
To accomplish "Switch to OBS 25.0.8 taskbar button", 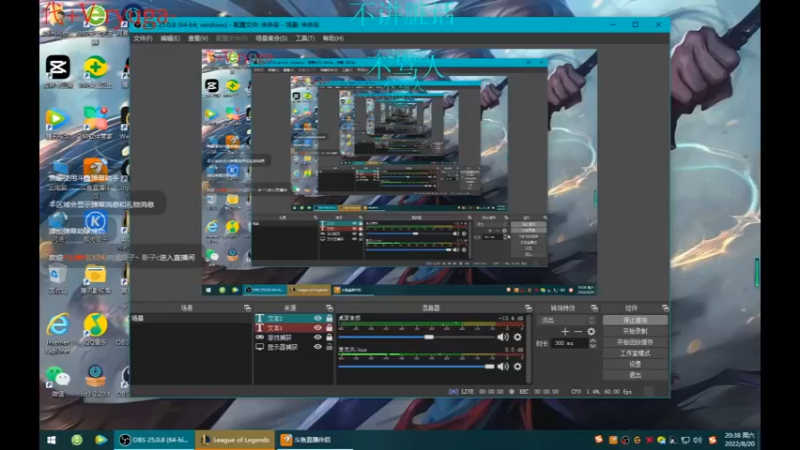I will [x=154, y=440].
